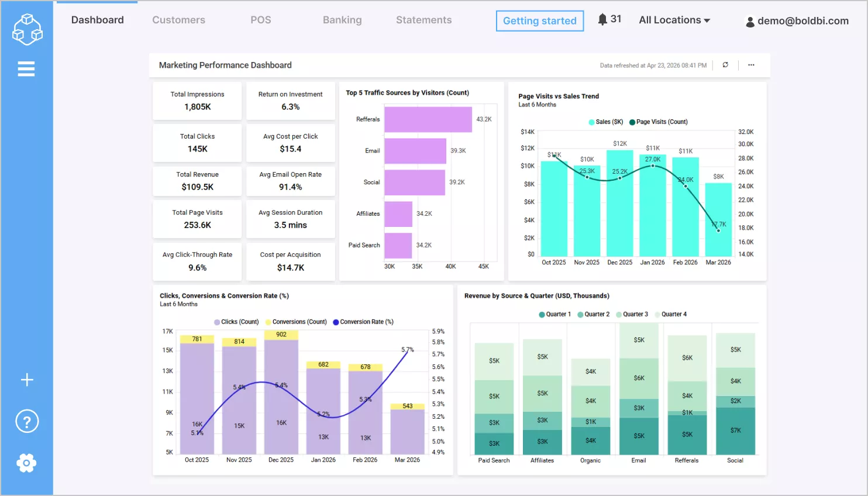Switch to the Customers tab
The height and width of the screenshot is (496, 868).
(x=178, y=20)
